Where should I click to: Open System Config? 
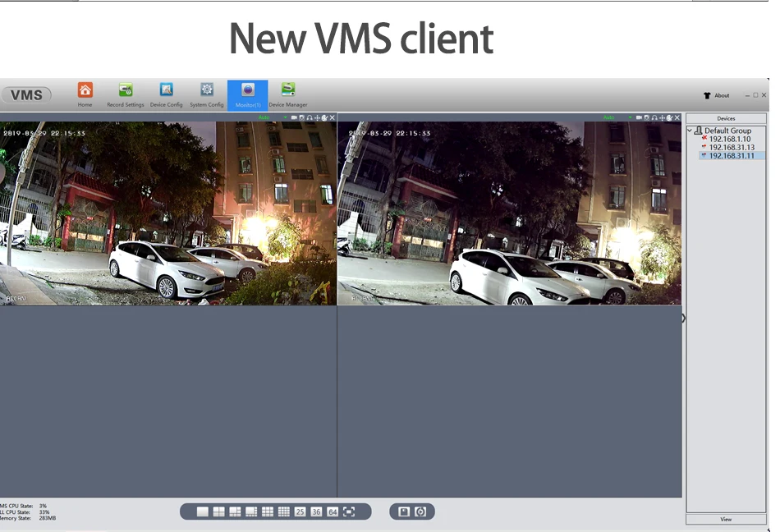click(206, 95)
